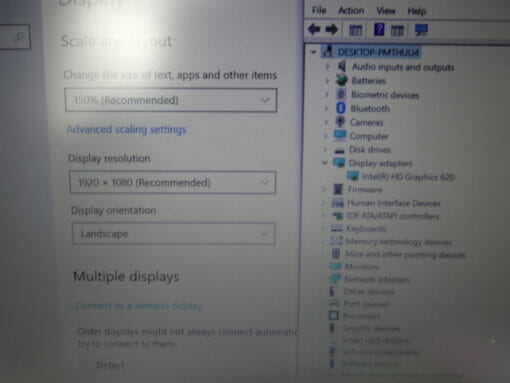Image resolution: width=510 pixels, height=383 pixels.
Task: Click the Print queues printer icon
Action: 334,303
